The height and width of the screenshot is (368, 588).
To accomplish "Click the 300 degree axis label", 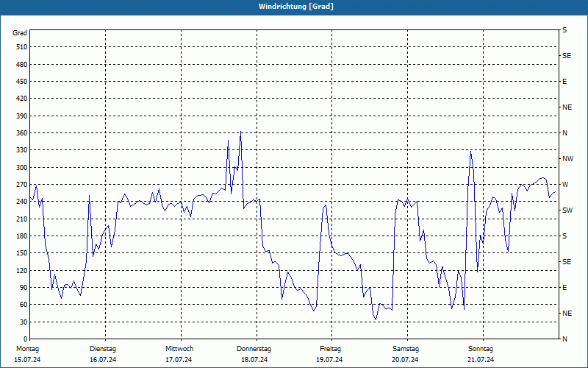I will click(x=22, y=168).
